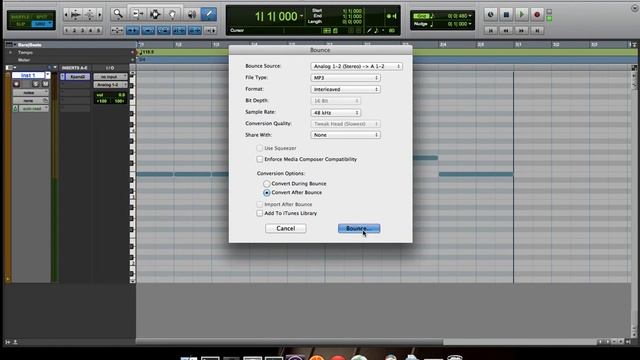The image size is (640, 360).
Task: Click the Stop transport button
Action: (506, 15)
